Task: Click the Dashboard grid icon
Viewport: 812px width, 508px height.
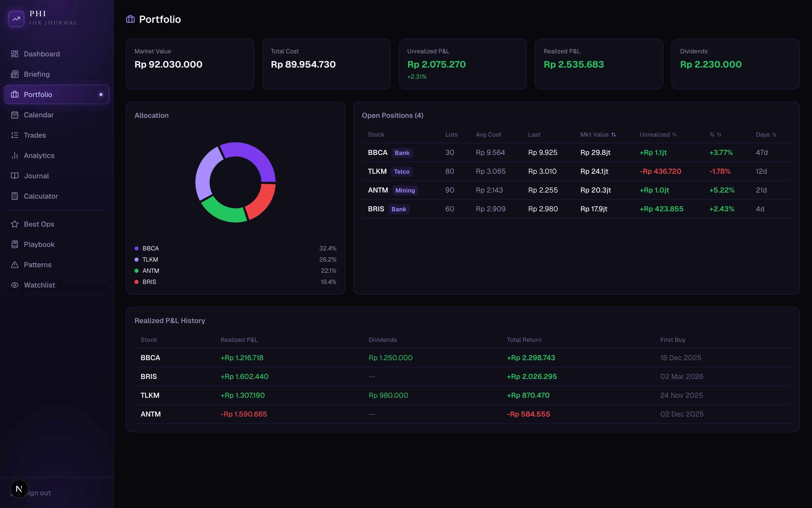Action: (x=14, y=54)
